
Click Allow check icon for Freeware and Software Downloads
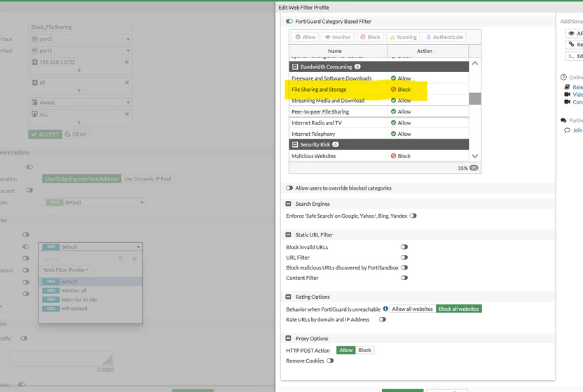393,78
